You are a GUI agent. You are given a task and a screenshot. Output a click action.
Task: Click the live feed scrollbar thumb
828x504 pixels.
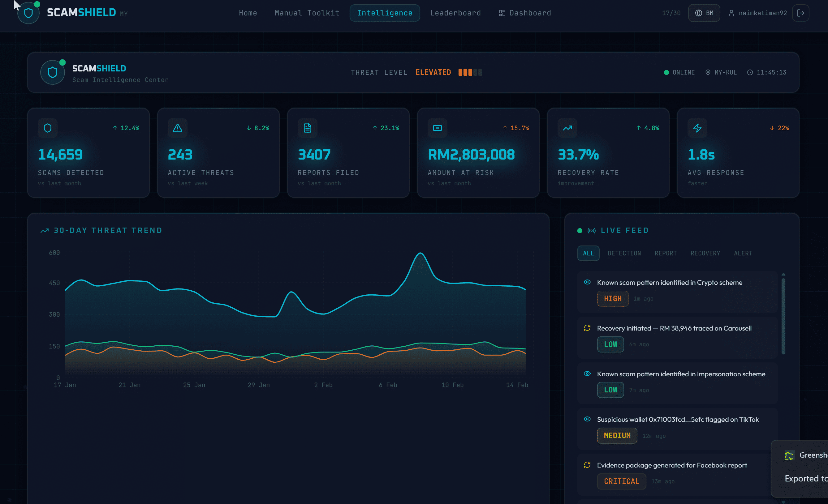pyautogui.click(x=783, y=316)
